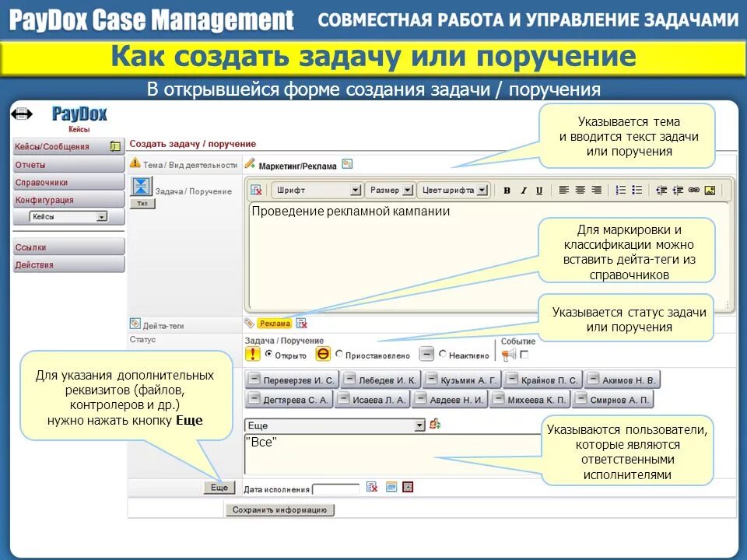
Task: Open the calendar icon next to Дата исполнения
Action: pyautogui.click(x=391, y=487)
